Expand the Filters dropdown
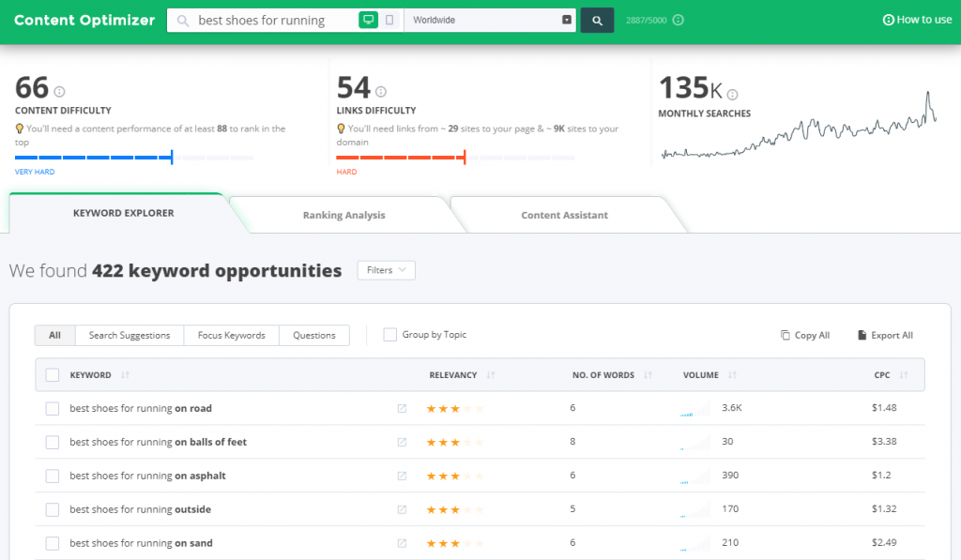The image size is (961, 560). pos(386,270)
